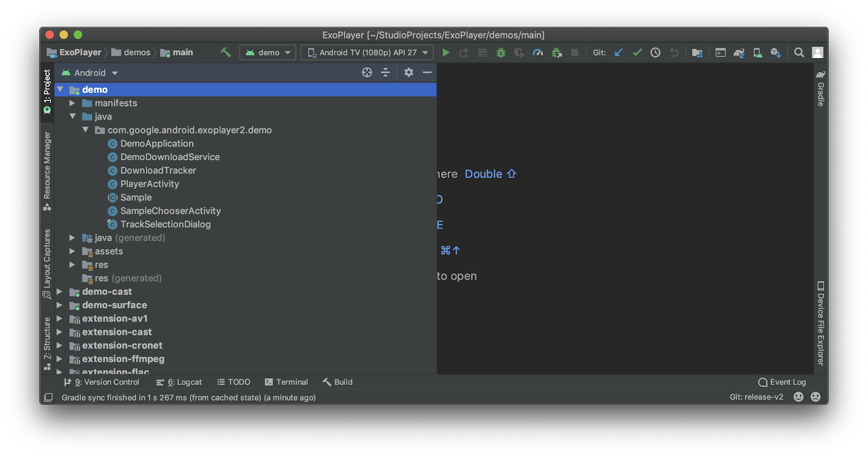The height and width of the screenshot is (457, 868).
Task: Click the Event Log button
Action: (x=782, y=382)
